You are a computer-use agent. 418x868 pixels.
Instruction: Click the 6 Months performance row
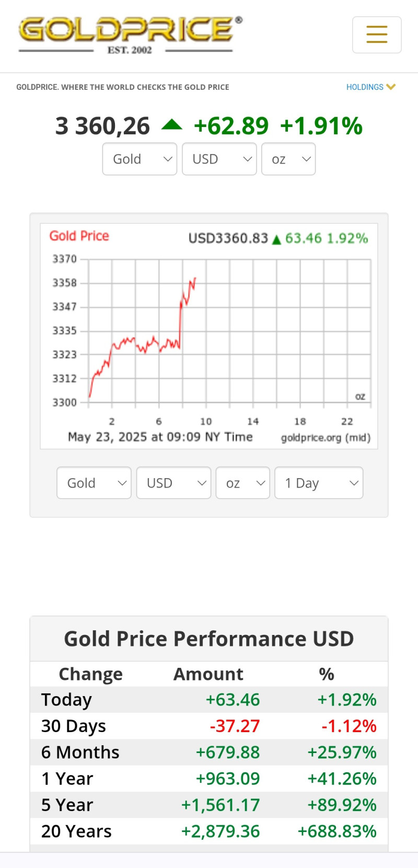point(209,753)
